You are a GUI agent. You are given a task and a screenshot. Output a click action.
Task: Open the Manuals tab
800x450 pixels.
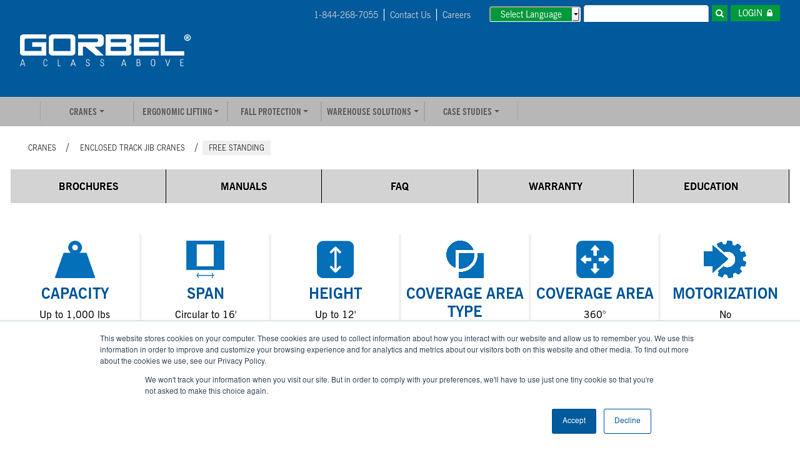[244, 186]
